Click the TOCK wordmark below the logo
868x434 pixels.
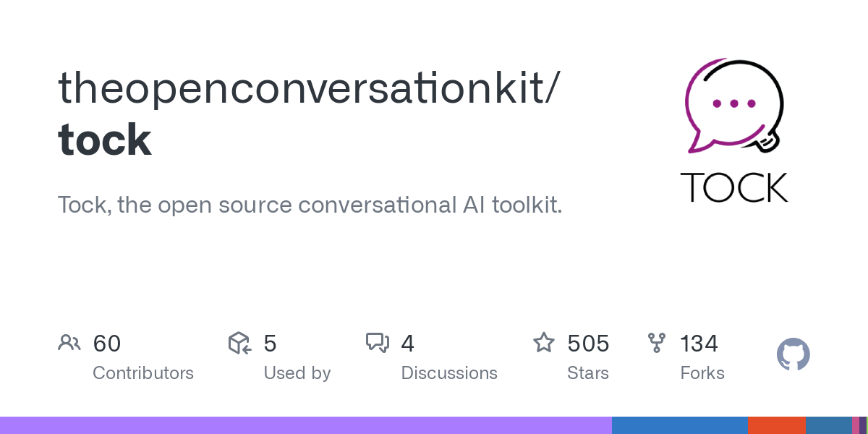coord(734,187)
